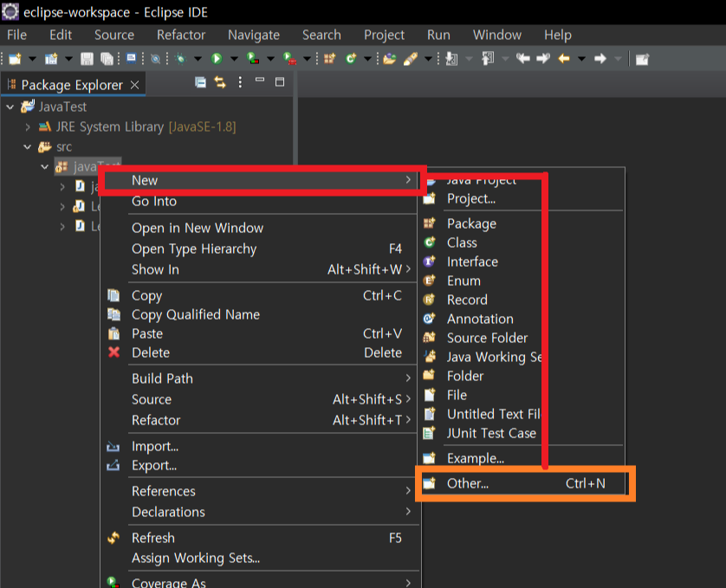Open dropdown arrow beside Run icon

point(234,59)
